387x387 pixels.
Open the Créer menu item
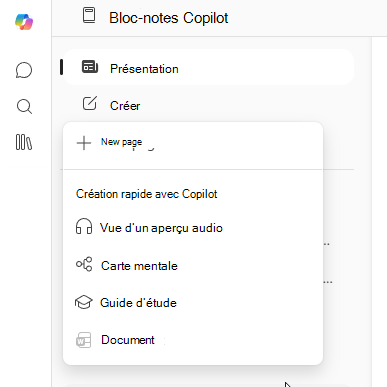[208, 105]
